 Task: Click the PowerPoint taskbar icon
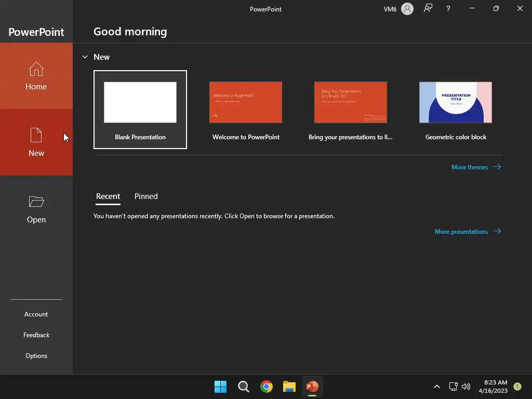(312, 387)
